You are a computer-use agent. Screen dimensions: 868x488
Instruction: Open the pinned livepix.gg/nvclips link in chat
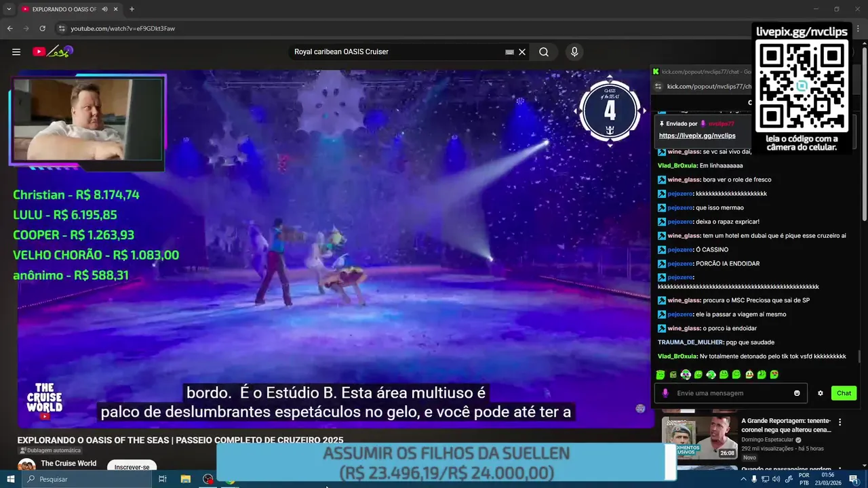[x=697, y=136]
